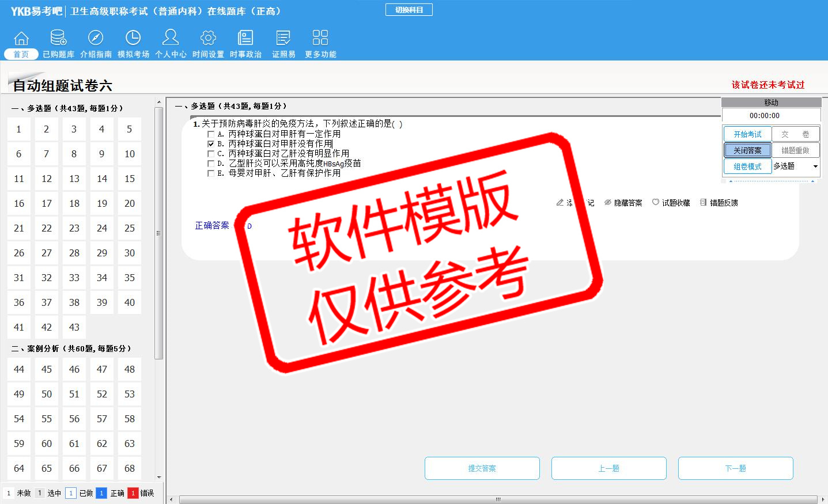
Task: Click the 选中 legend box
Action: [x=40, y=493]
